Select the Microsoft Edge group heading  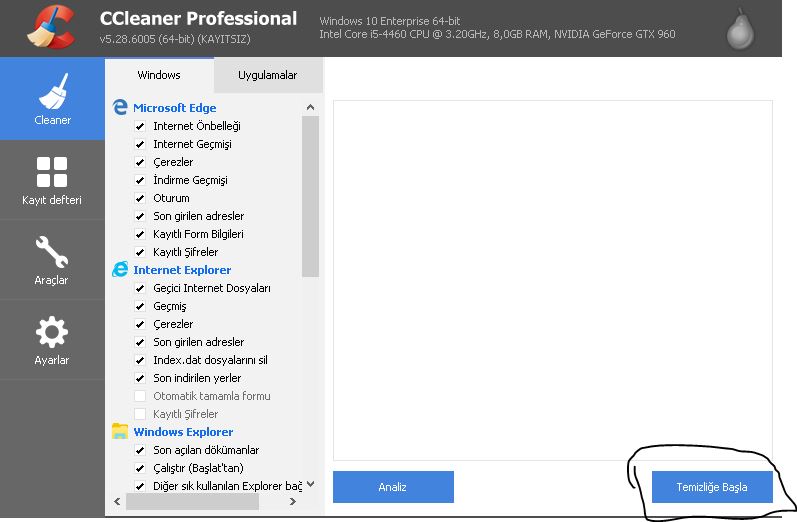[174, 108]
